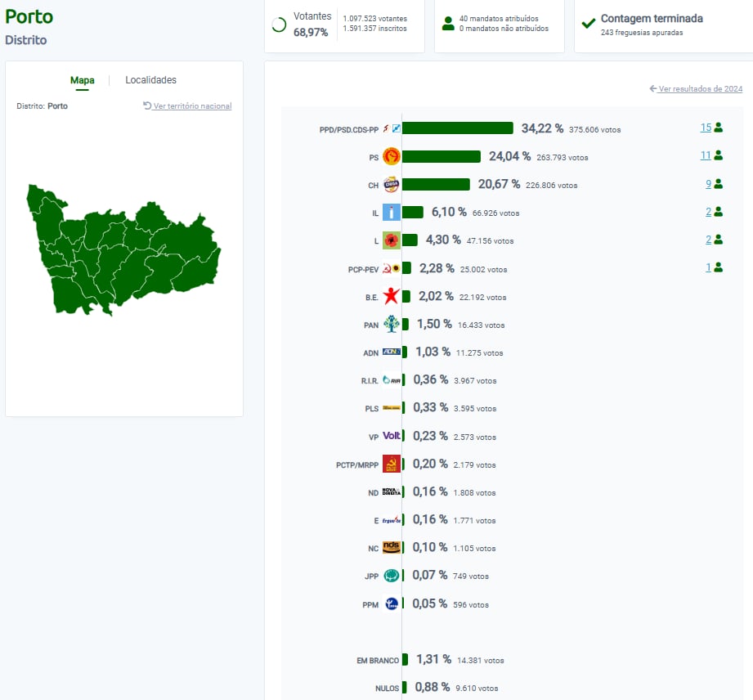
Task: Click the B.E. red star logo
Action: tap(391, 297)
